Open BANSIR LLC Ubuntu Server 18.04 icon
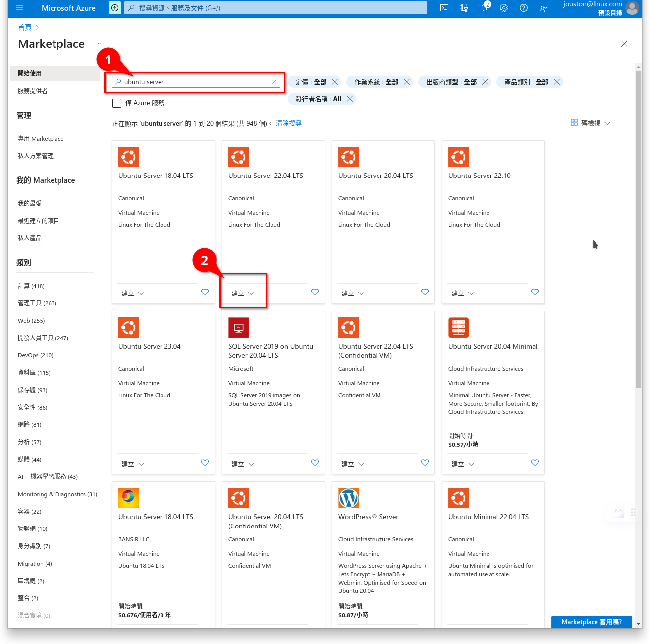Image resolution: width=650 pixels, height=644 pixels. [128, 498]
